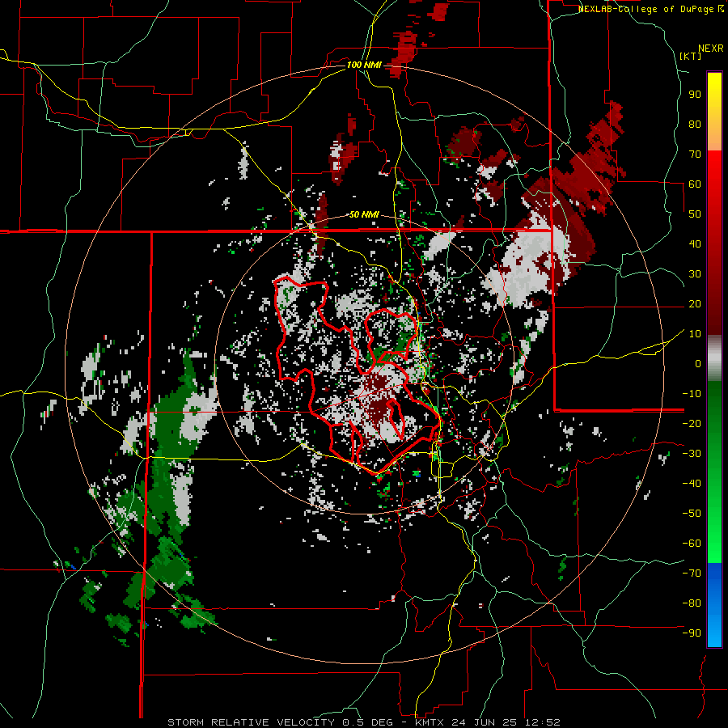Click the -80 value on velocity scale
This screenshot has width=728, height=728.
click(x=692, y=603)
